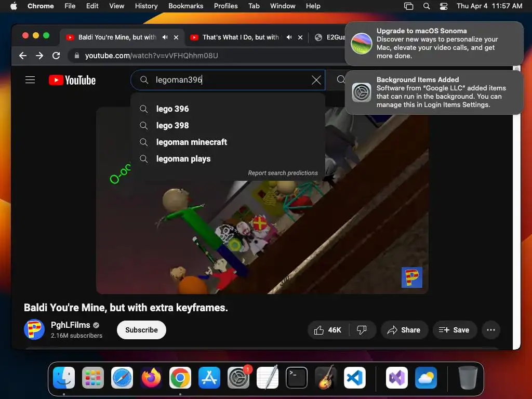The width and height of the screenshot is (532, 399).
Task: Clear the search box with X icon
Action: click(316, 80)
